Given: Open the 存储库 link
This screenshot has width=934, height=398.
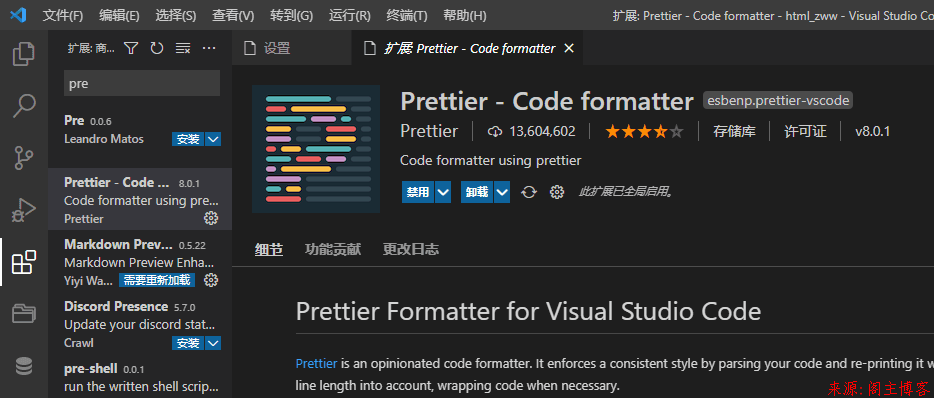Looking at the screenshot, I should [x=734, y=132].
